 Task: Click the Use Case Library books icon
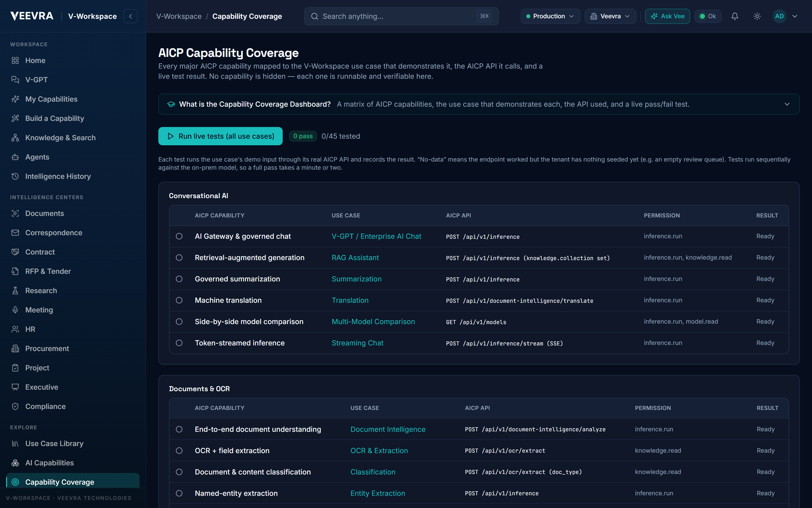point(15,443)
